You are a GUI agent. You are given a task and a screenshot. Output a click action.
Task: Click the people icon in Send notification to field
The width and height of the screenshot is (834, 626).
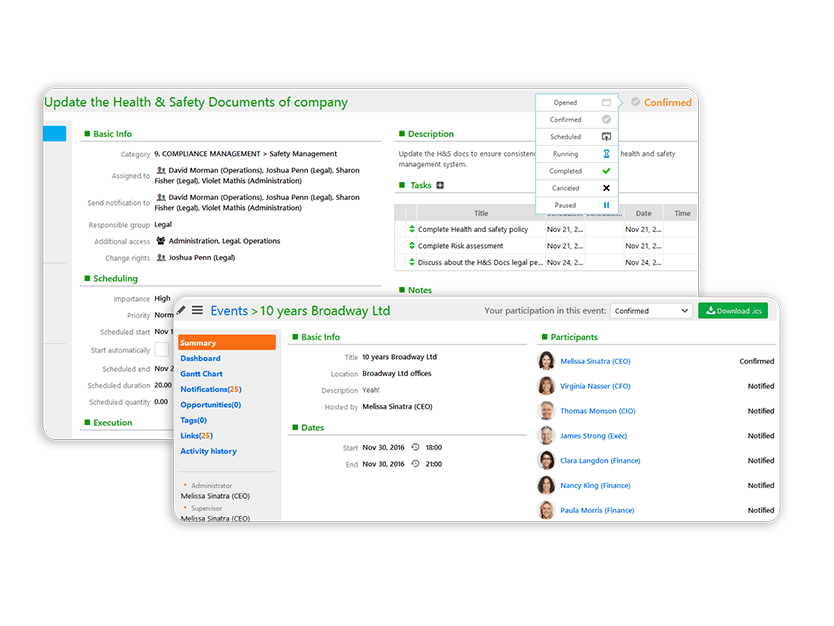[161, 197]
